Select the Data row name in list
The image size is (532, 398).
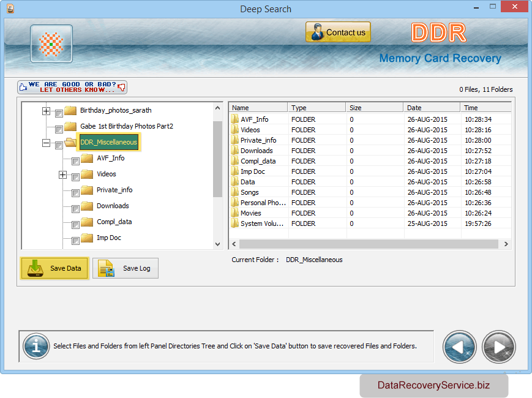[248, 182]
